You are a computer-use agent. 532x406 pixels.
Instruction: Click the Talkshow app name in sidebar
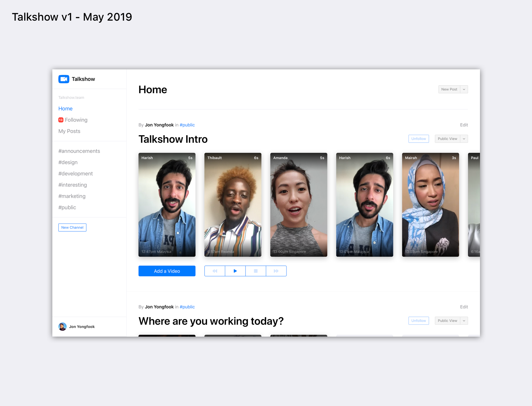tap(83, 79)
